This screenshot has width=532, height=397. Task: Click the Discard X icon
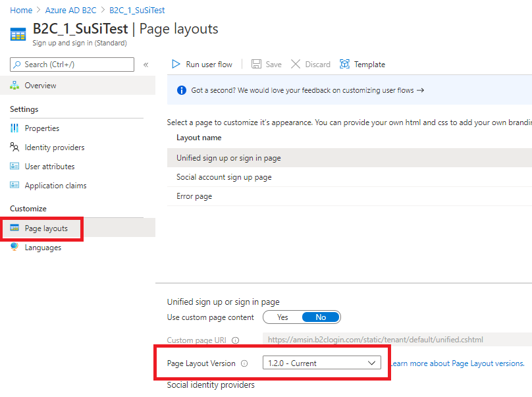[296, 64]
